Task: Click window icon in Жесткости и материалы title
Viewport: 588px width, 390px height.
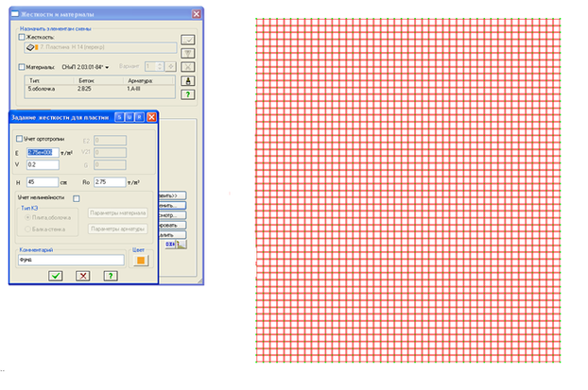Action: pyautogui.click(x=15, y=14)
